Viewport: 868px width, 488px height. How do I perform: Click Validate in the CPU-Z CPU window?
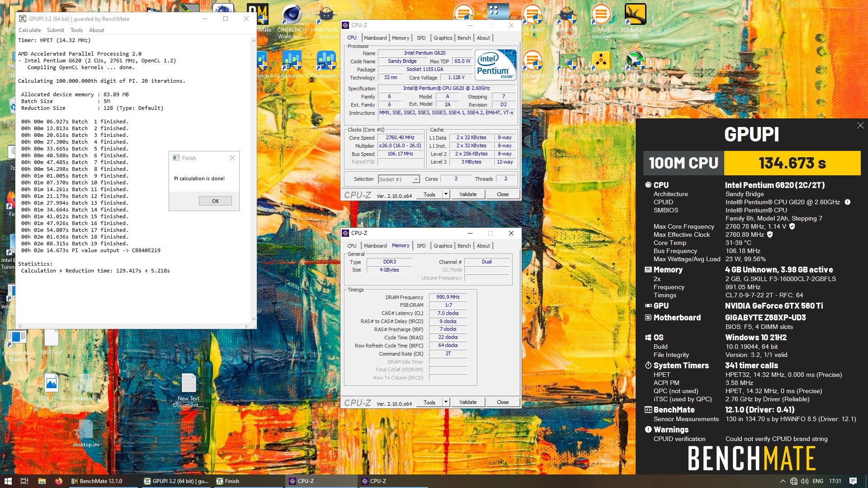click(x=468, y=194)
